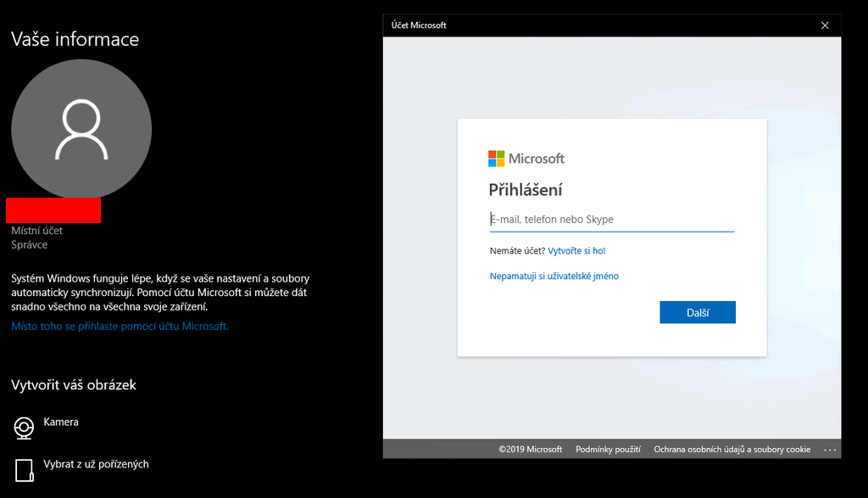
Task: Open the three-dots more options in footer
Action: pyautogui.click(x=830, y=450)
